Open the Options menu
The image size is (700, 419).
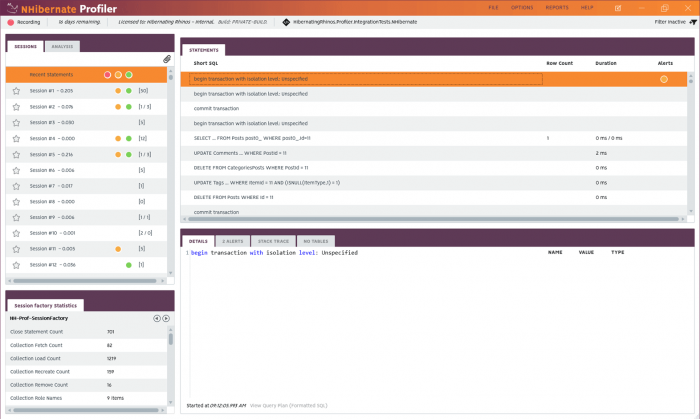click(522, 8)
